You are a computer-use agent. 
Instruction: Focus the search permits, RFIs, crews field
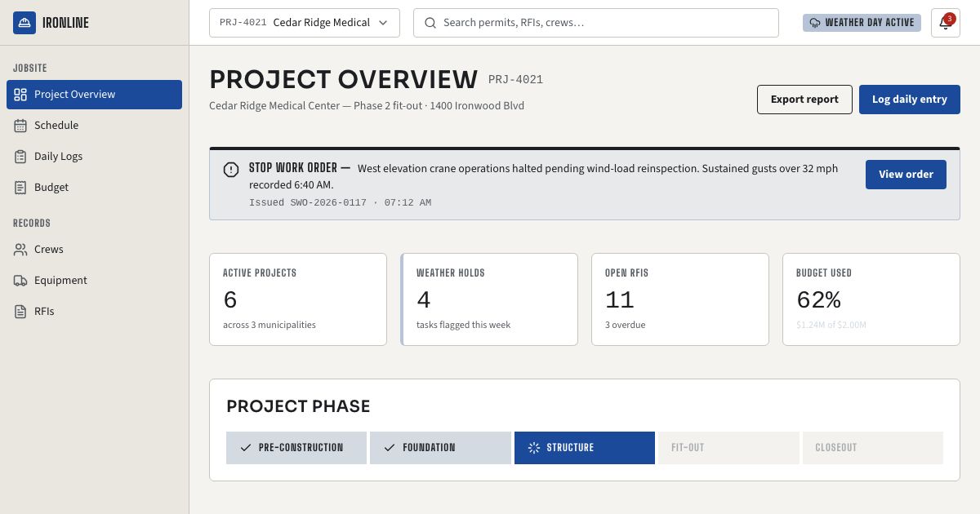pos(596,23)
